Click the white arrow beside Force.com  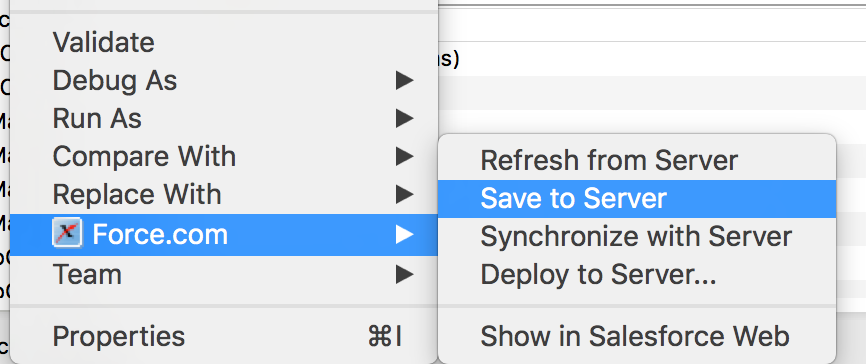(x=405, y=234)
